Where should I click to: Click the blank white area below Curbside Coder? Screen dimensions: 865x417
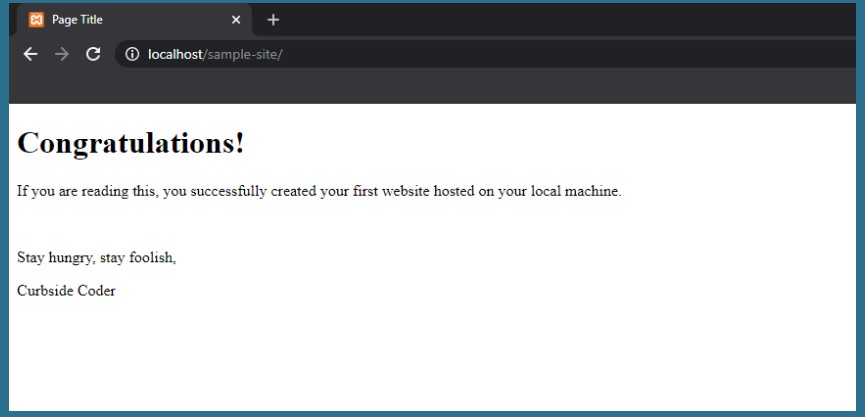tap(400, 360)
